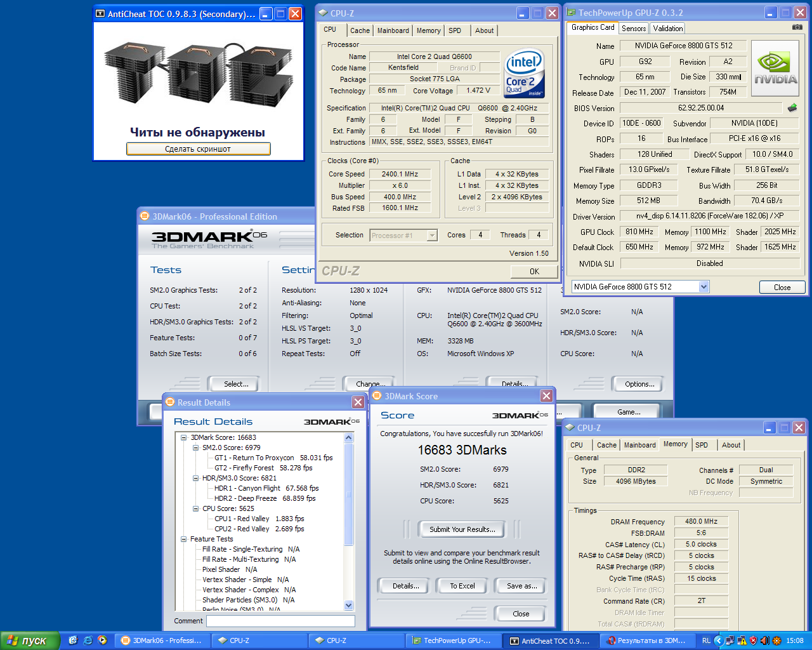The image size is (812, 650).
Task: Select 'HDR2 - Deep Freeze' tree row
Action: point(265,498)
